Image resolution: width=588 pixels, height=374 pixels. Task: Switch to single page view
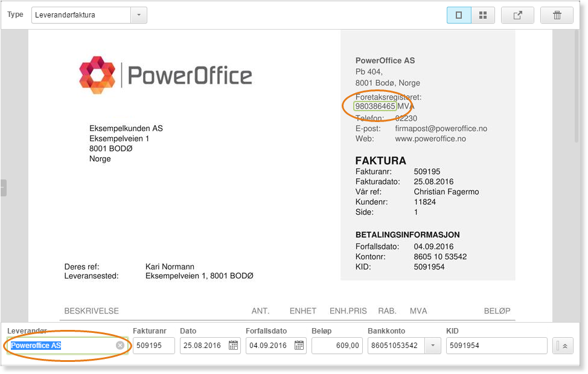coord(459,15)
